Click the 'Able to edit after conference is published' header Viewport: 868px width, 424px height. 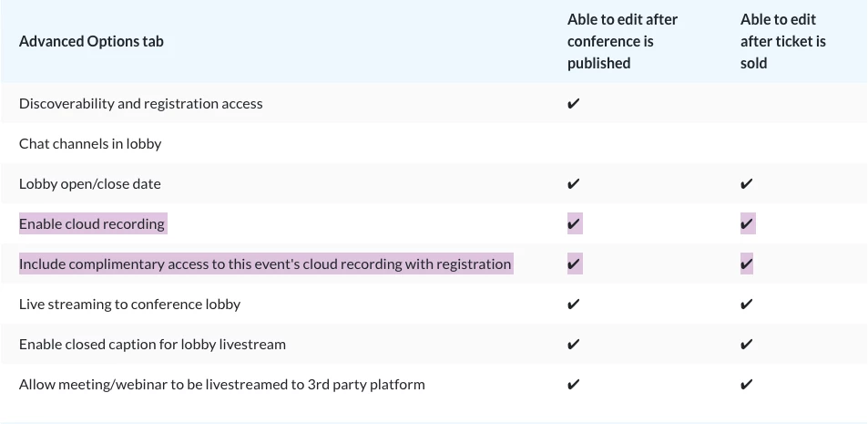622,41
